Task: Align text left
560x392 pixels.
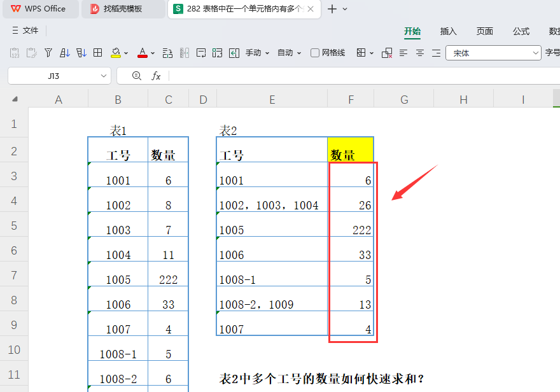Action: pyautogui.click(x=403, y=53)
